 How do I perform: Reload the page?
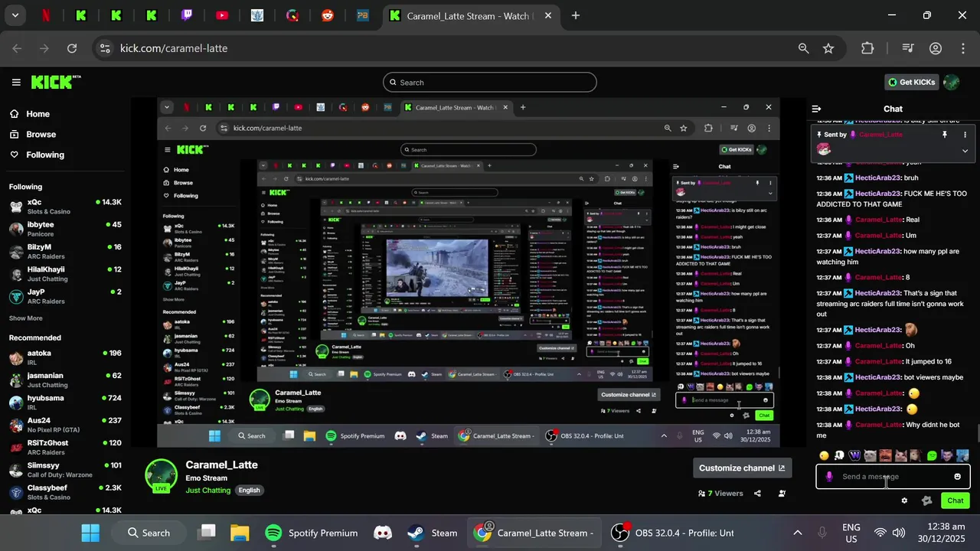point(72,48)
